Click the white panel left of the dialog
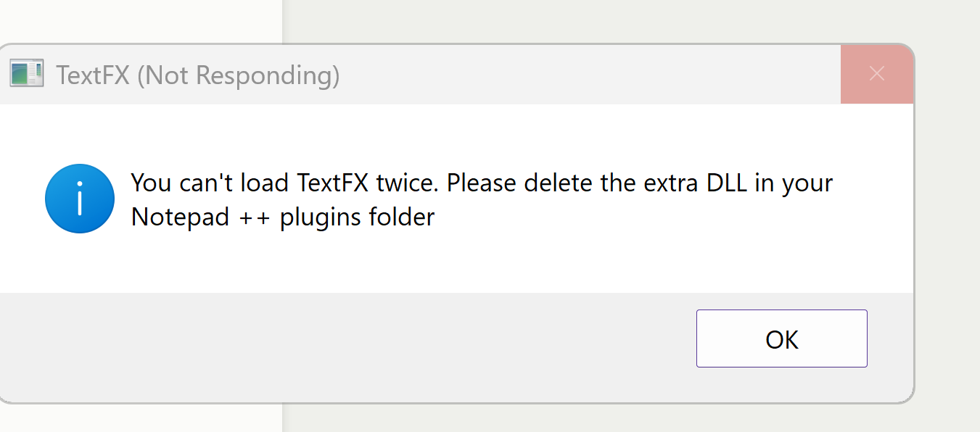 pos(138,22)
